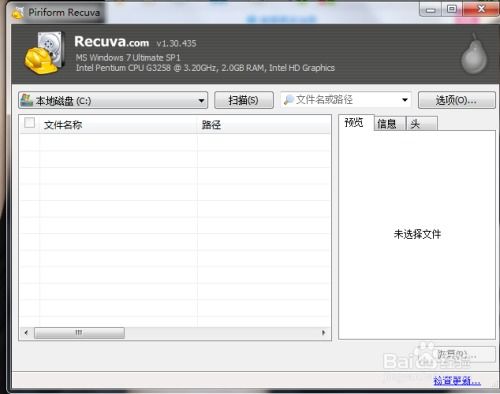Click the magnifier icon in filename filter
The height and width of the screenshot is (394, 500).
pyautogui.click(x=288, y=99)
